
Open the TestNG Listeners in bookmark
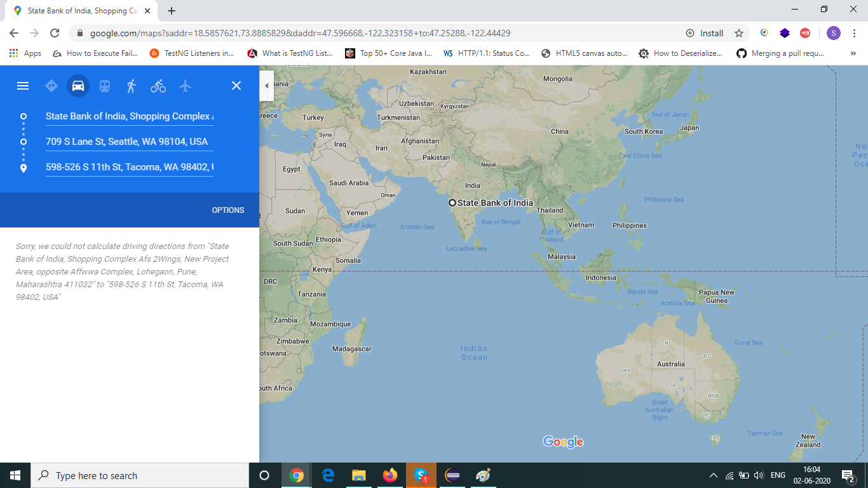click(x=192, y=53)
